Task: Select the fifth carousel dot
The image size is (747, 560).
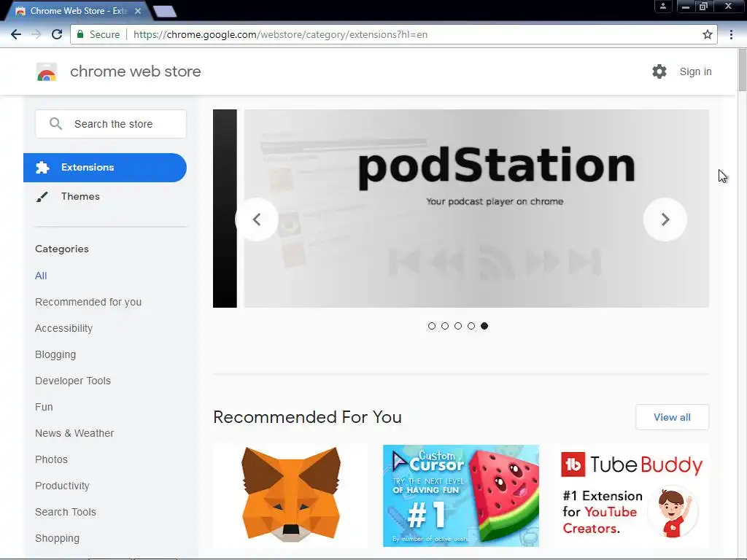Action: [x=484, y=326]
